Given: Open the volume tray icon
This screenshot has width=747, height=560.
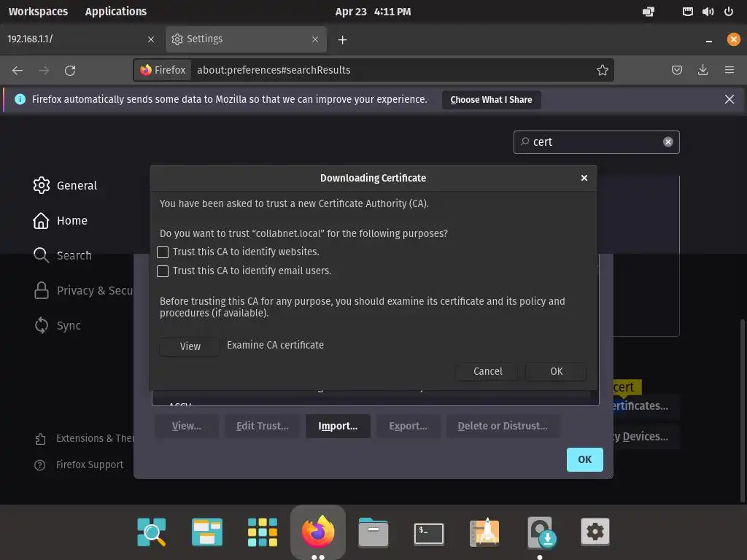Looking at the screenshot, I should (708, 12).
